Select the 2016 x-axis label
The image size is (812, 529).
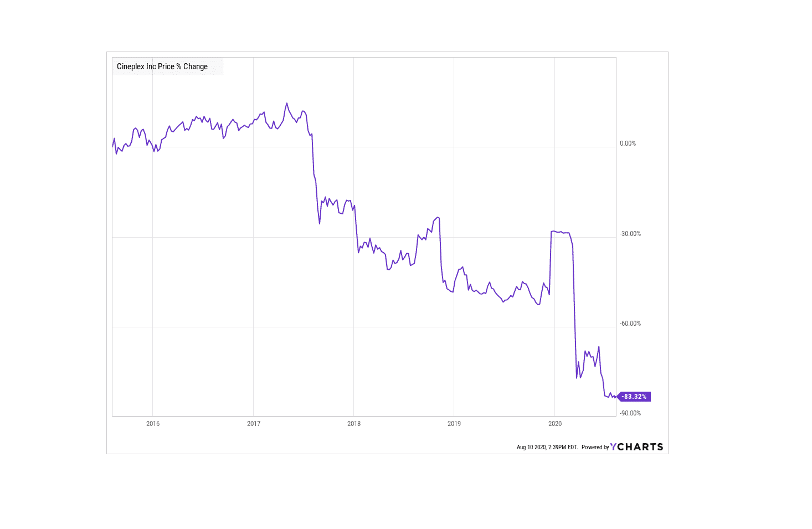(153, 424)
